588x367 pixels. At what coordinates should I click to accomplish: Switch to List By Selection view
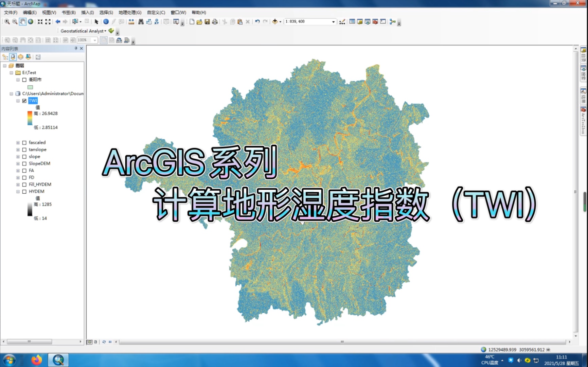click(28, 57)
